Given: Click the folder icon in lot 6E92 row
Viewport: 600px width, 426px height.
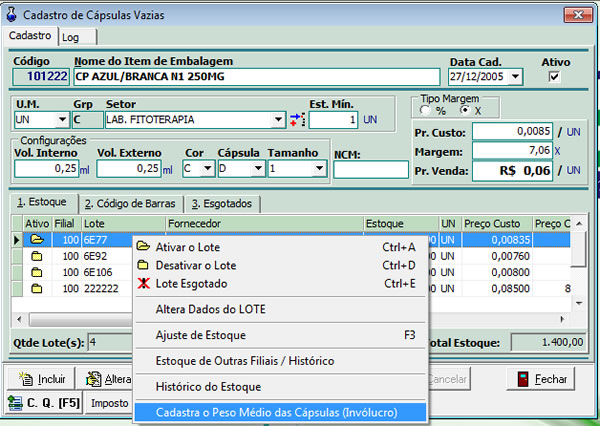Looking at the screenshot, I should (x=37, y=256).
